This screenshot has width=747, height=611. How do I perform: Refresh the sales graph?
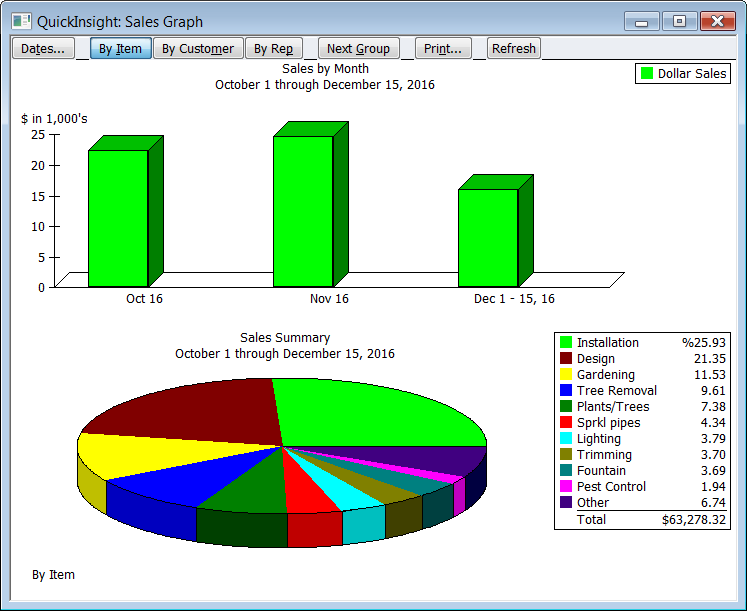point(514,48)
